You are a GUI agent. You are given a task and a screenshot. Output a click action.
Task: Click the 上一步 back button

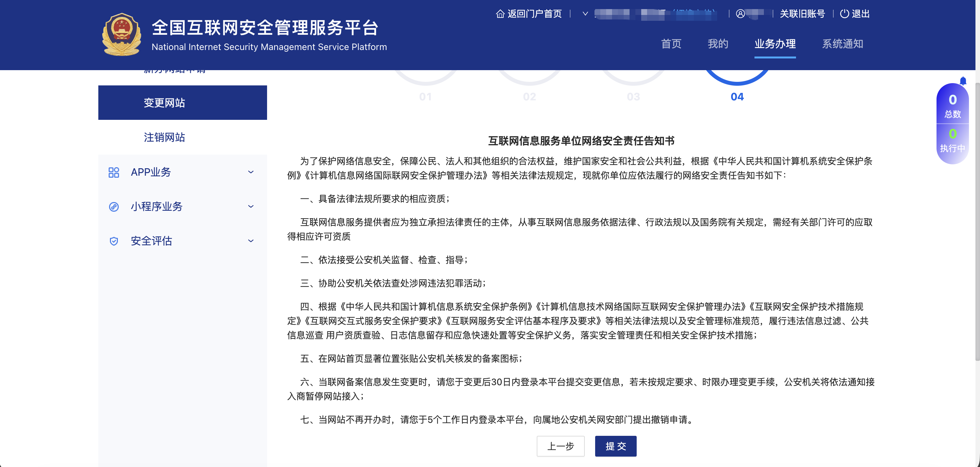click(x=560, y=446)
